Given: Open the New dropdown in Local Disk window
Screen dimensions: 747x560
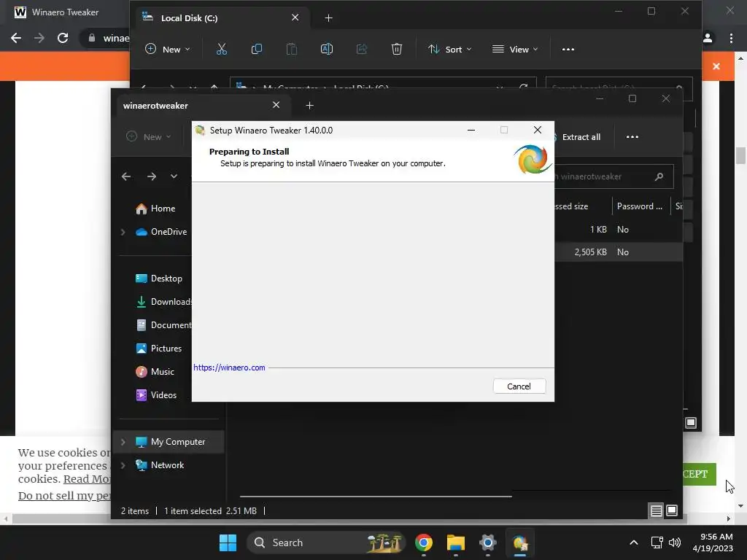Looking at the screenshot, I should point(168,49).
